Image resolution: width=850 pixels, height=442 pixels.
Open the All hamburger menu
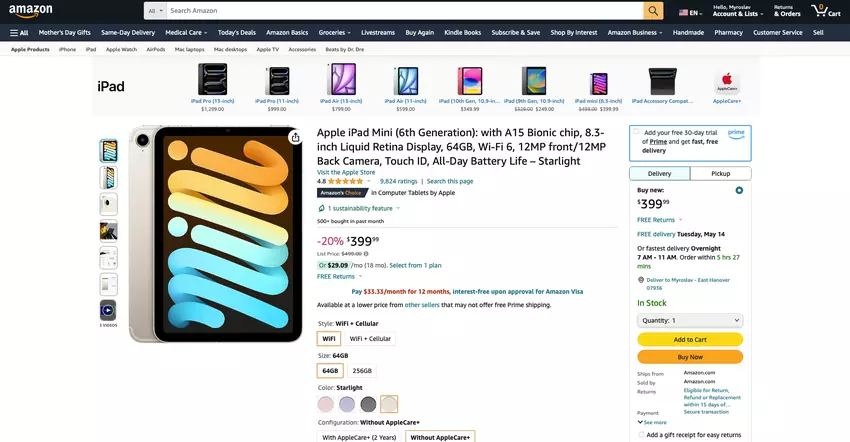coord(19,32)
